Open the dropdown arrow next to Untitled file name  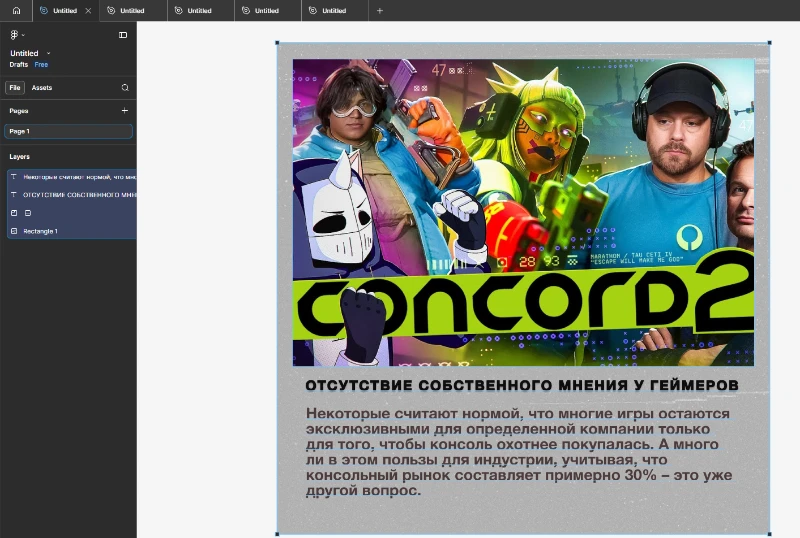(48, 53)
